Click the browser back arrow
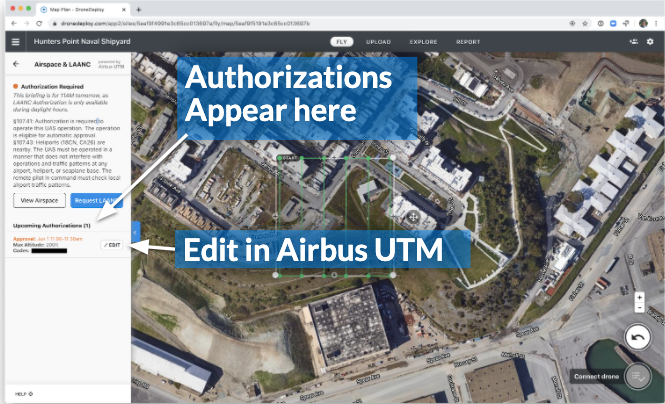Screen dimensions: 665x404 [x=14, y=23]
